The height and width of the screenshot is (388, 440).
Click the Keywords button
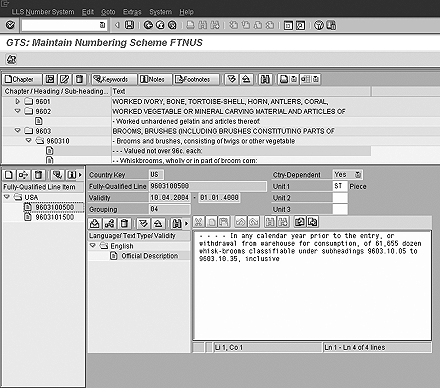(x=114, y=79)
